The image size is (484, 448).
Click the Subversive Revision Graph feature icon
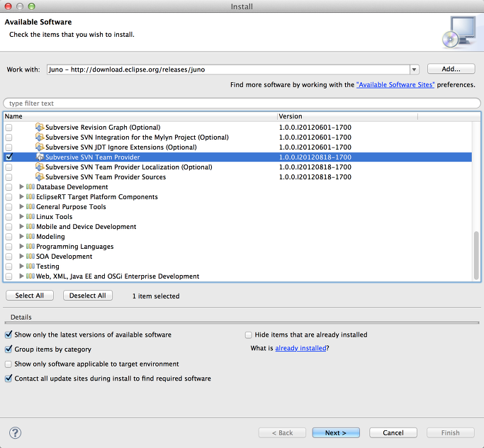40,127
